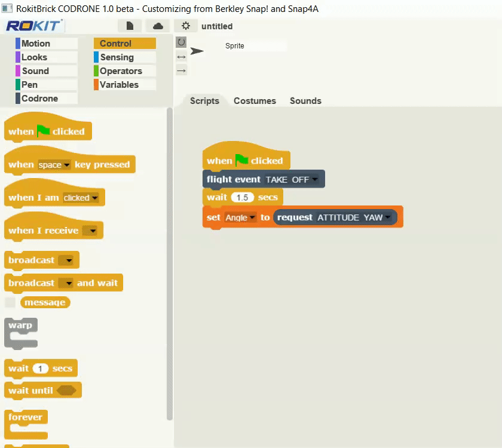Click the Sprite name field
502x448 pixels.
tap(255, 46)
